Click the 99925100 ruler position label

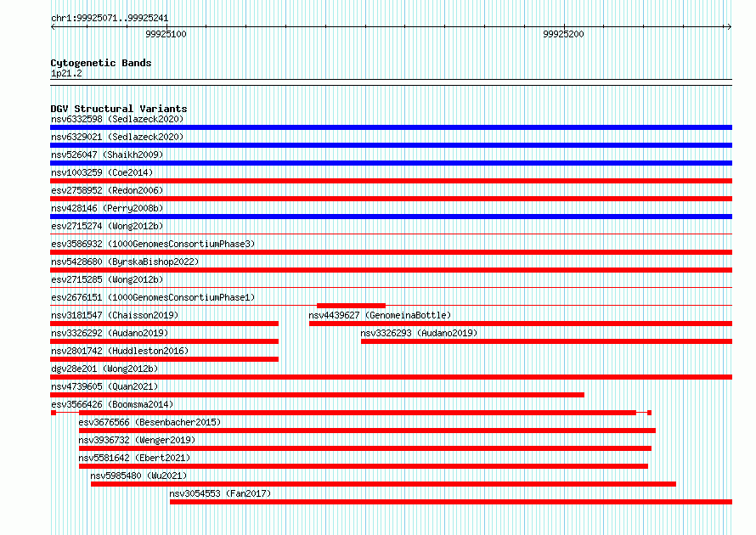166,34
